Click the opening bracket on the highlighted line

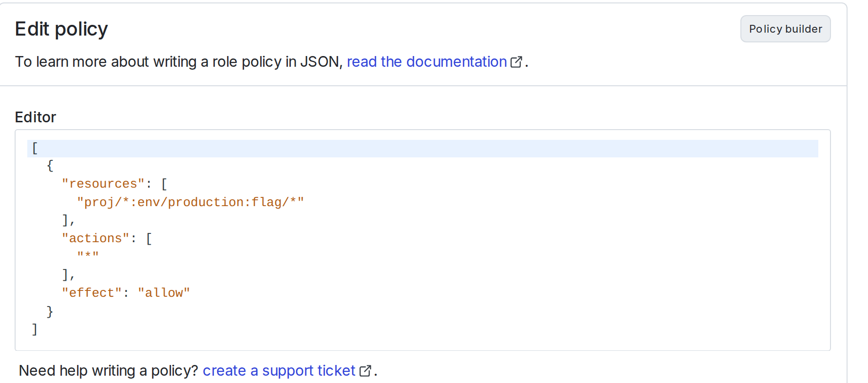34,148
